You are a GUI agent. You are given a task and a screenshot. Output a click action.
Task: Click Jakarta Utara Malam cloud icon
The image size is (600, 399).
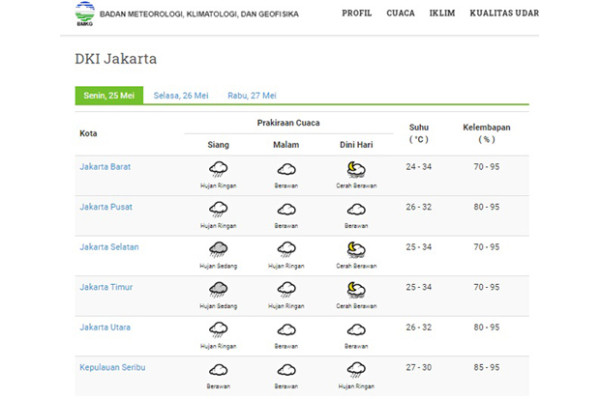coord(286,329)
